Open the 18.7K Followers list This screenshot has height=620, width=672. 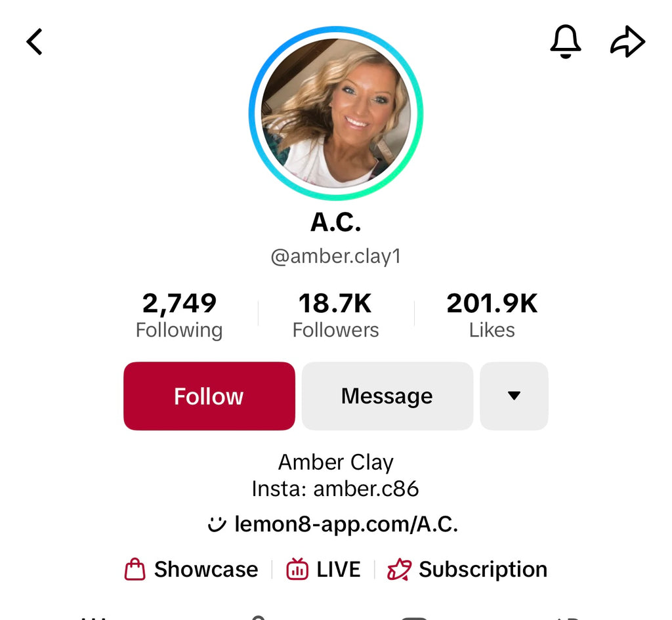click(335, 315)
